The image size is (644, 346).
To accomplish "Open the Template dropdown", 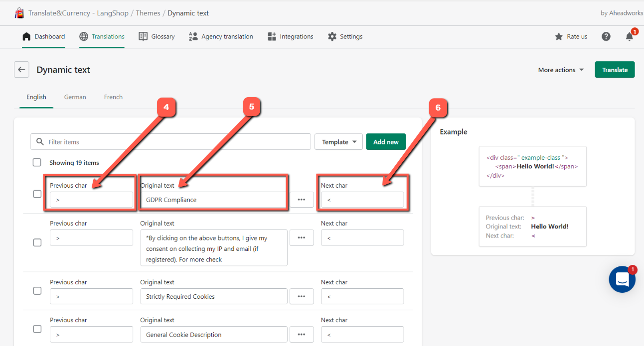I will coord(339,142).
